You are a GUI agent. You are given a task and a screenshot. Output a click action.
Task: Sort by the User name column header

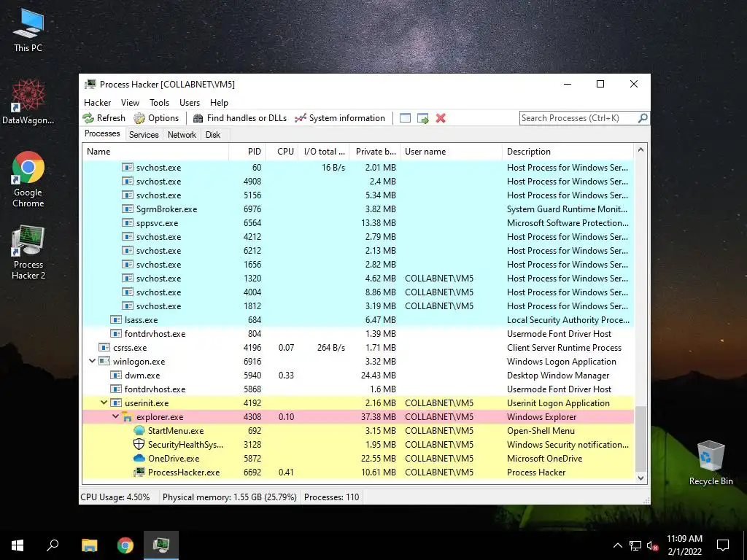pos(451,152)
